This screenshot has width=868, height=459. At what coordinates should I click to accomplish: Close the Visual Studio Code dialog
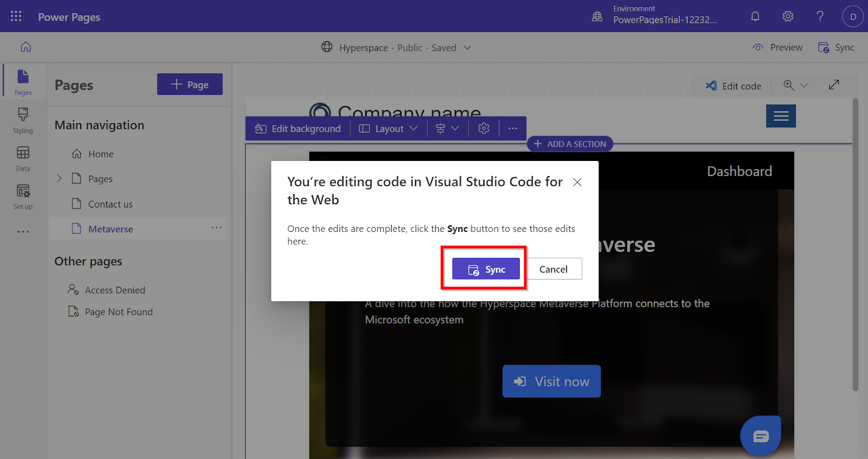[577, 182]
